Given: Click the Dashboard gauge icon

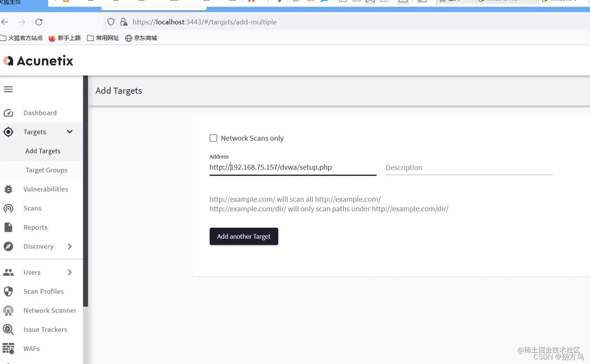Looking at the screenshot, I should 8,113.
